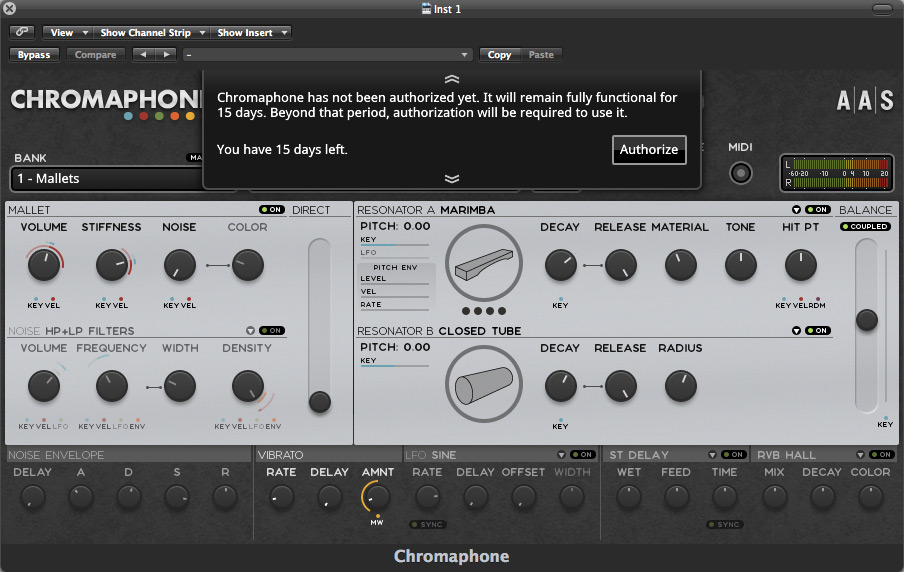Click the Paste button
The width and height of the screenshot is (904, 572).
click(541, 54)
